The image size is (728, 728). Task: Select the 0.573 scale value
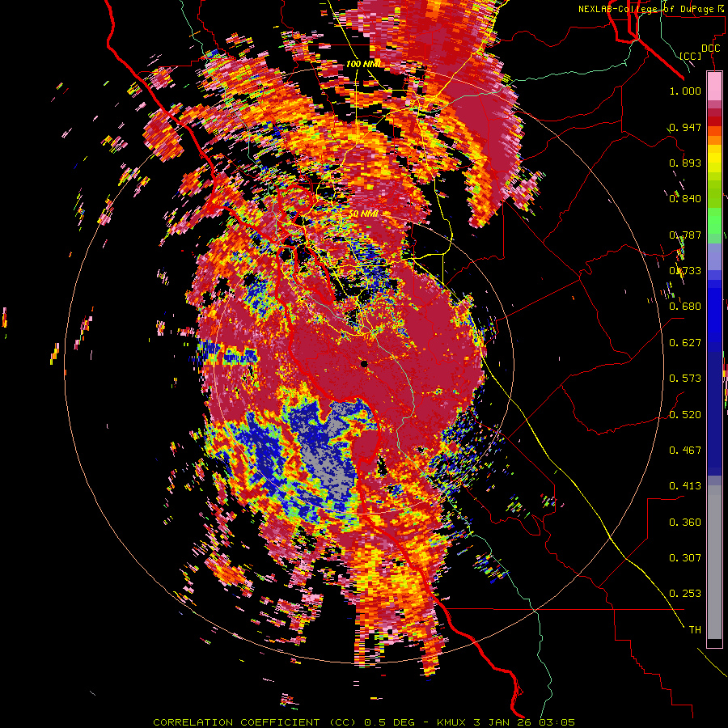point(685,379)
